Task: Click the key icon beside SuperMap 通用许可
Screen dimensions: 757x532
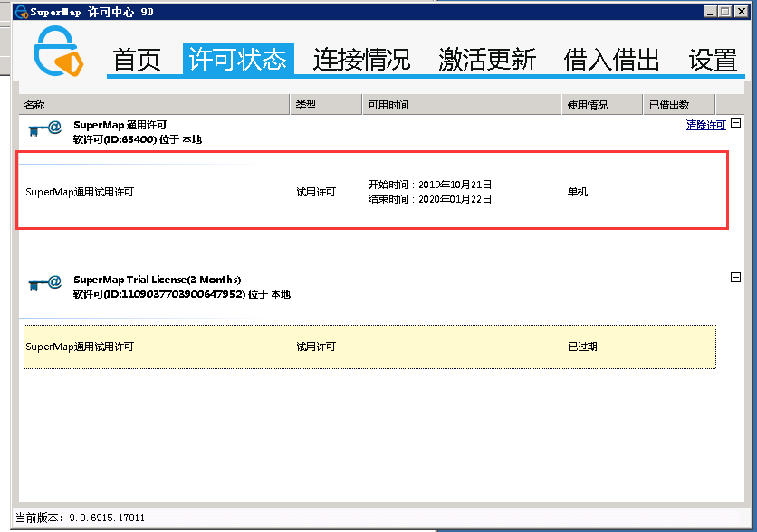Action: (x=44, y=128)
